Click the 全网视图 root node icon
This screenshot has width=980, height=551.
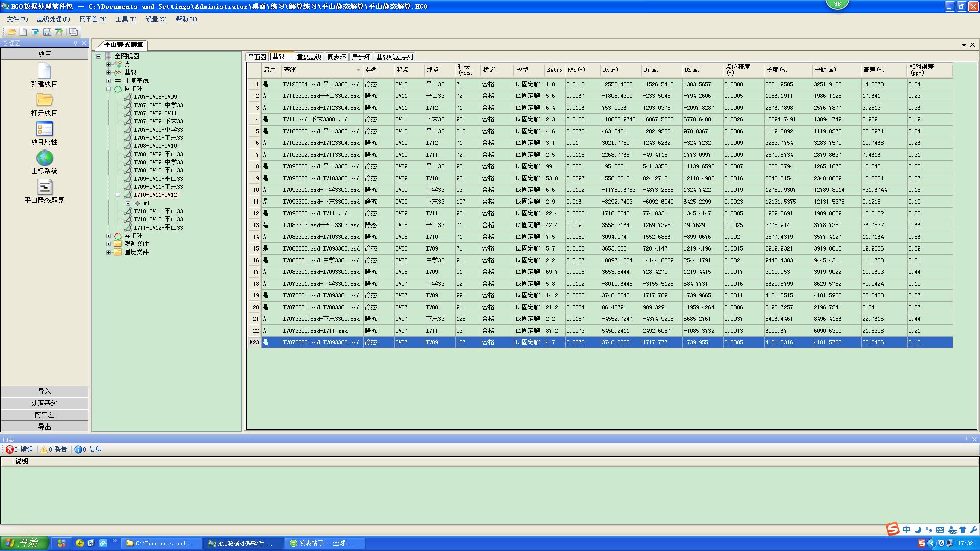[108, 56]
